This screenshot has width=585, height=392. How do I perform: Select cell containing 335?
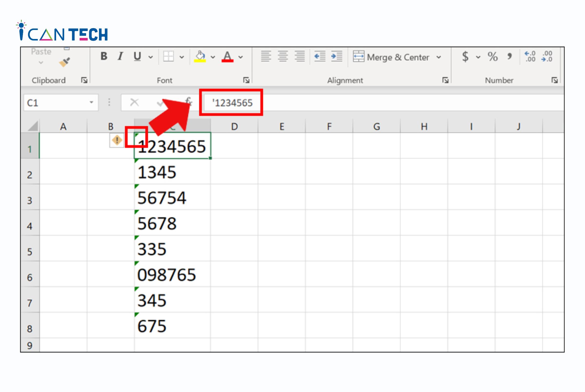pyautogui.click(x=172, y=249)
